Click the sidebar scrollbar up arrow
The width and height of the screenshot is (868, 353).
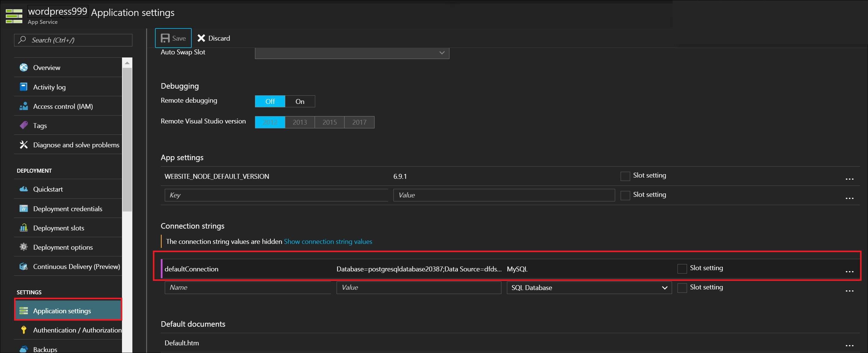(127, 63)
